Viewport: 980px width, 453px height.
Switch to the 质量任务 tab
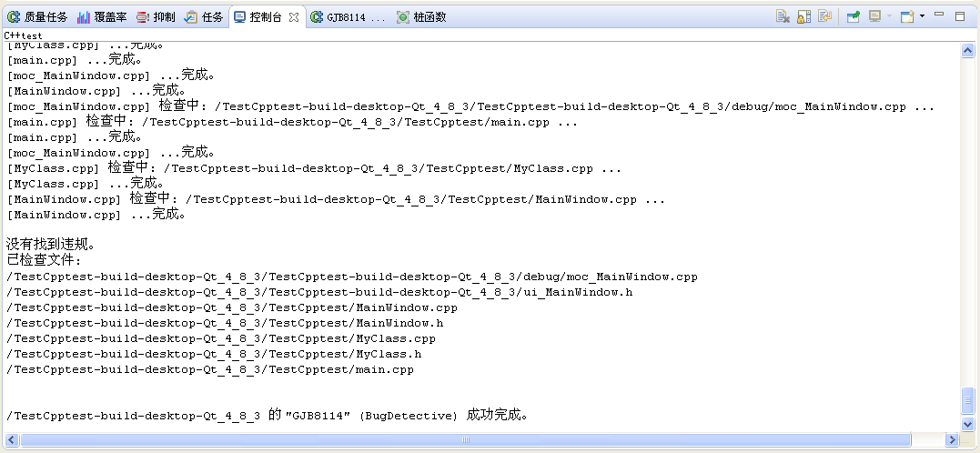37,17
